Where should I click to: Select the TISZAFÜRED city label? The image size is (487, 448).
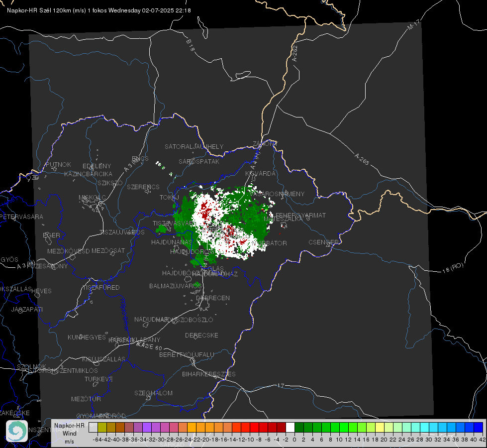(x=101, y=288)
